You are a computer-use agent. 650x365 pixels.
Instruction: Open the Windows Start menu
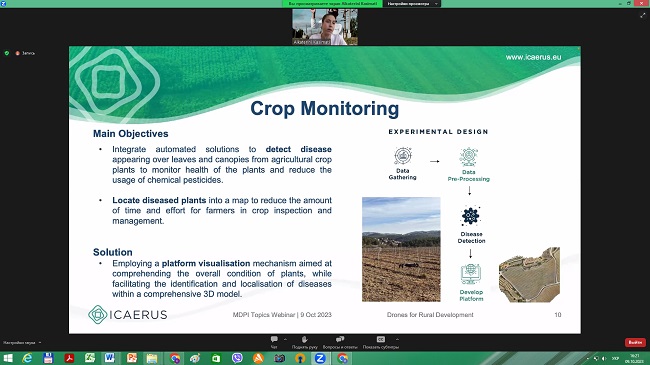point(8,358)
